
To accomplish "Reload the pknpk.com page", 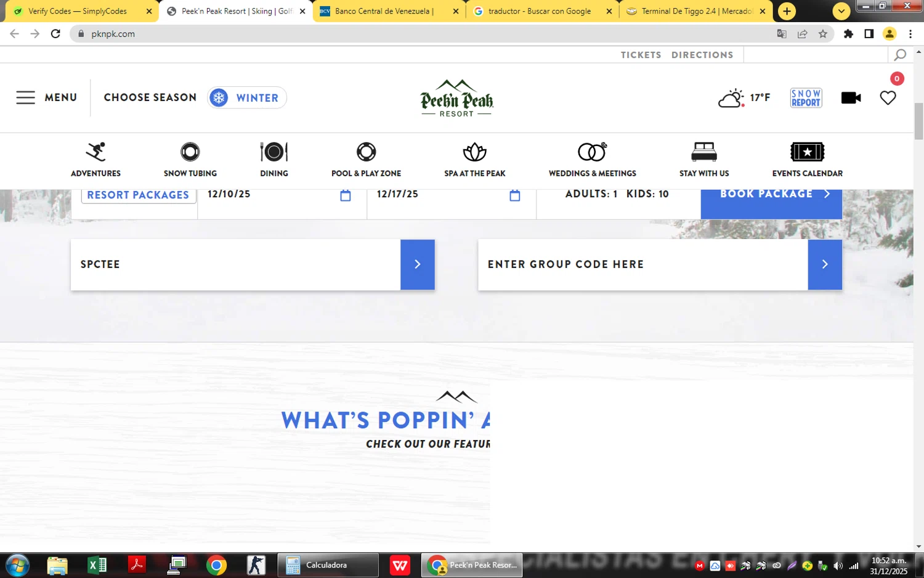I will coord(55,34).
